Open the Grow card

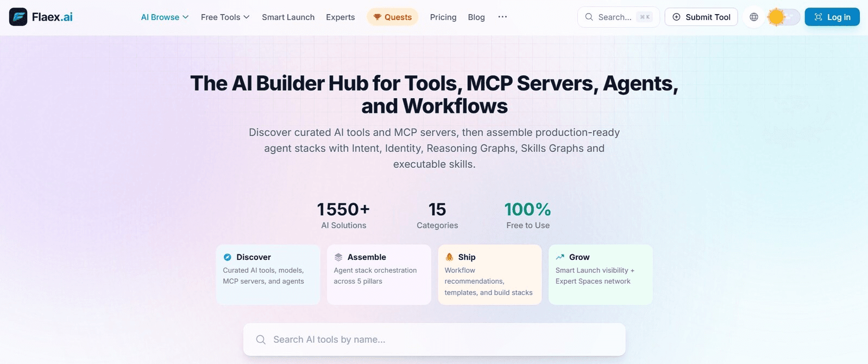pyautogui.click(x=600, y=274)
